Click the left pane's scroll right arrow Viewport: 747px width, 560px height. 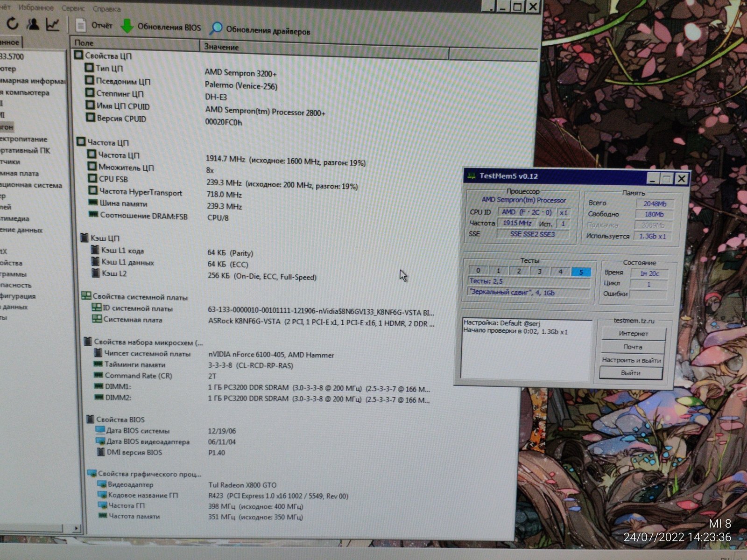tap(76, 528)
